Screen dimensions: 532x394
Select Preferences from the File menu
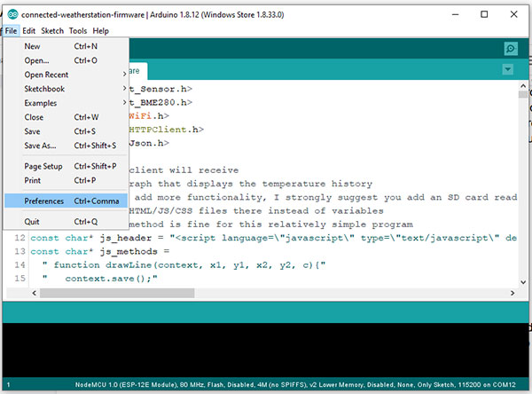[44, 201]
